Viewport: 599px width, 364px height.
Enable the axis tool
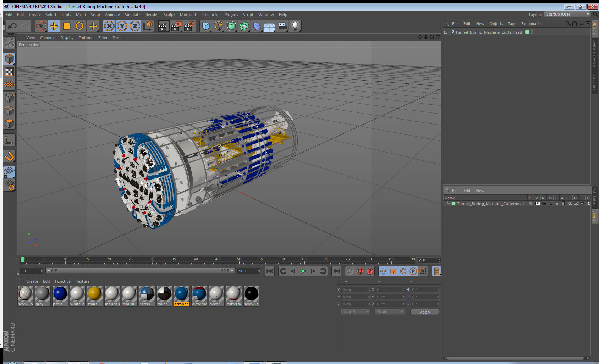click(9, 140)
